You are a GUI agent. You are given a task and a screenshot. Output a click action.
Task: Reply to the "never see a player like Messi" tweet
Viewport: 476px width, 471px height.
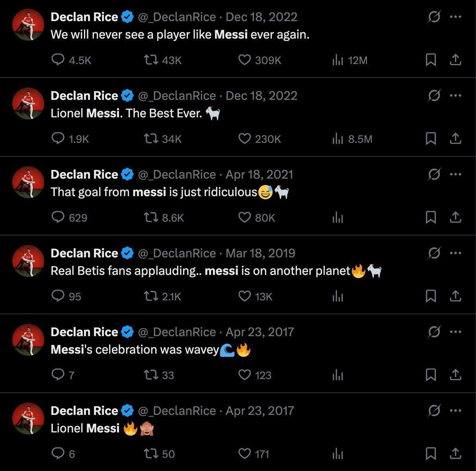point(59,60)
